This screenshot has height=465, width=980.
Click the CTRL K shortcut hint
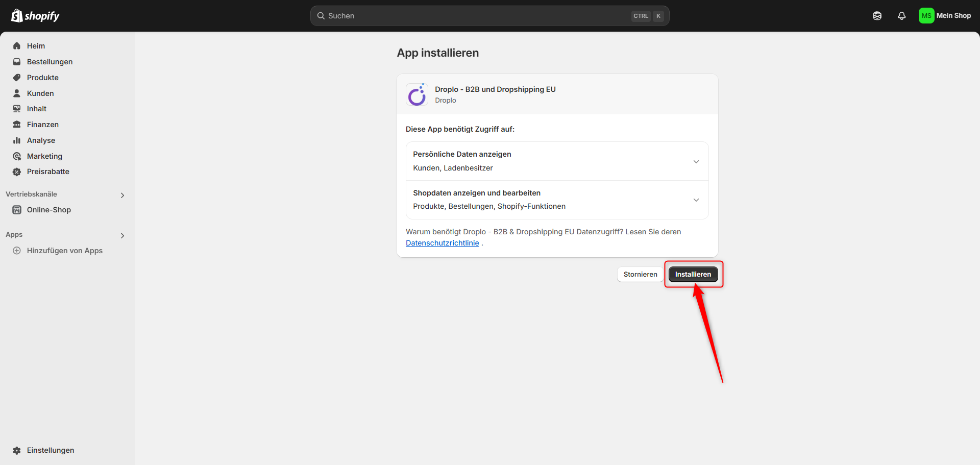click(x=648, y=16)
